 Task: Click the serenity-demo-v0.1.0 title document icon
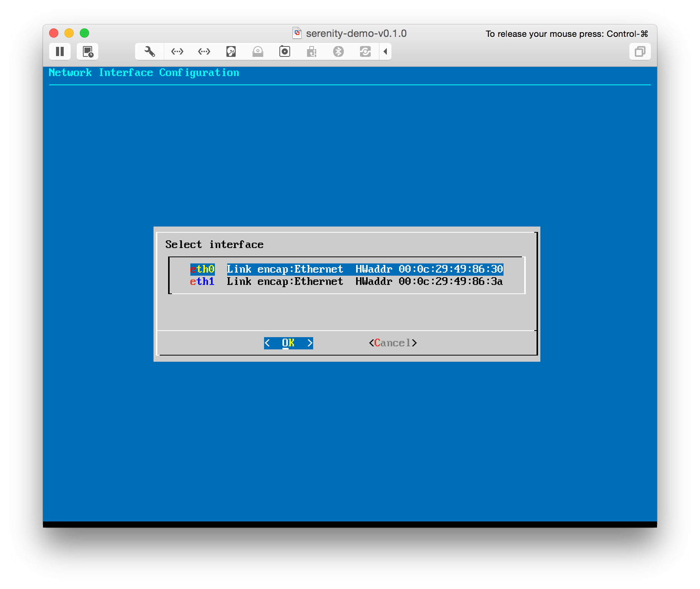[297, 33]
